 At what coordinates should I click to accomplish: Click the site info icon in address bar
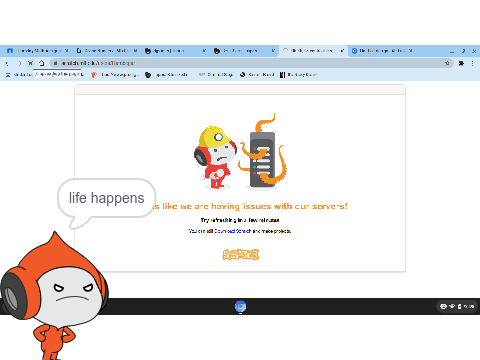pos(55,63)
